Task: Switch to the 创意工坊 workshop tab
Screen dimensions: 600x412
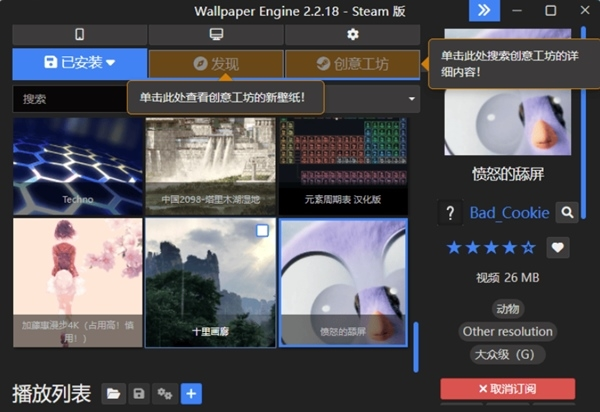Action: [352, 64]
